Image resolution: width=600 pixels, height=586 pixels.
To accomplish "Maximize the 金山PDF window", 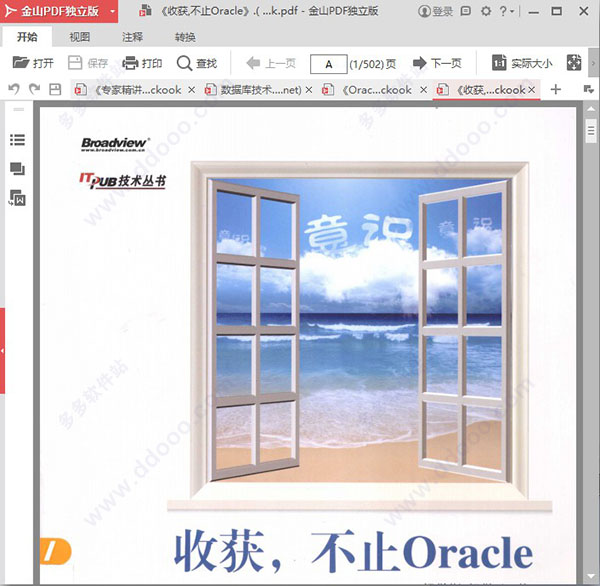I will 557,11.
